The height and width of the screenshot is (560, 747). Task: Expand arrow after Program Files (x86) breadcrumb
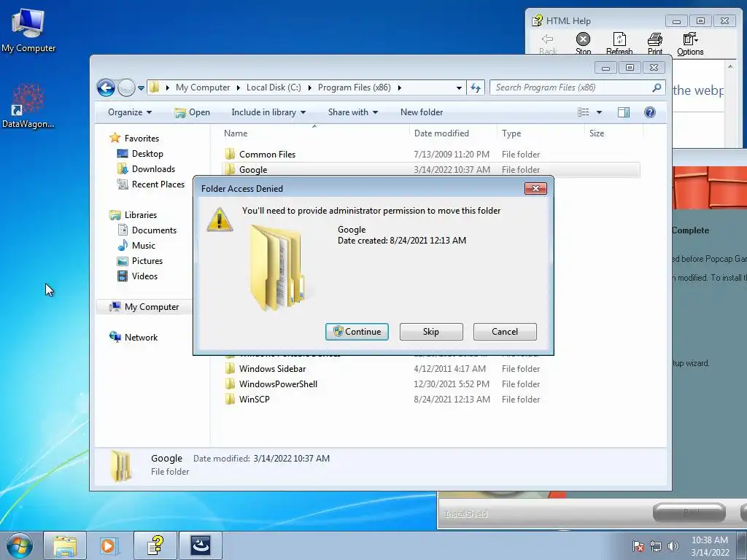(x=399, y=87)
